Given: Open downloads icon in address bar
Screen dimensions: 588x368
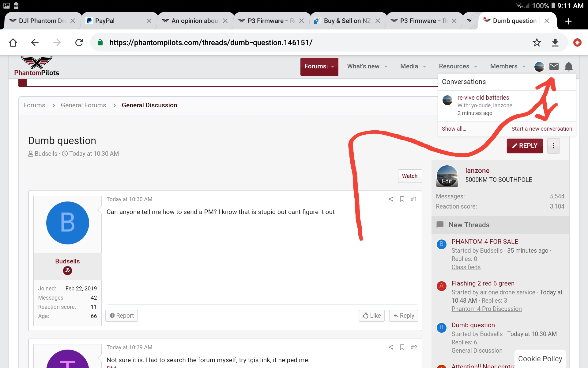Looking at the screenshot, I should [555, 42].
